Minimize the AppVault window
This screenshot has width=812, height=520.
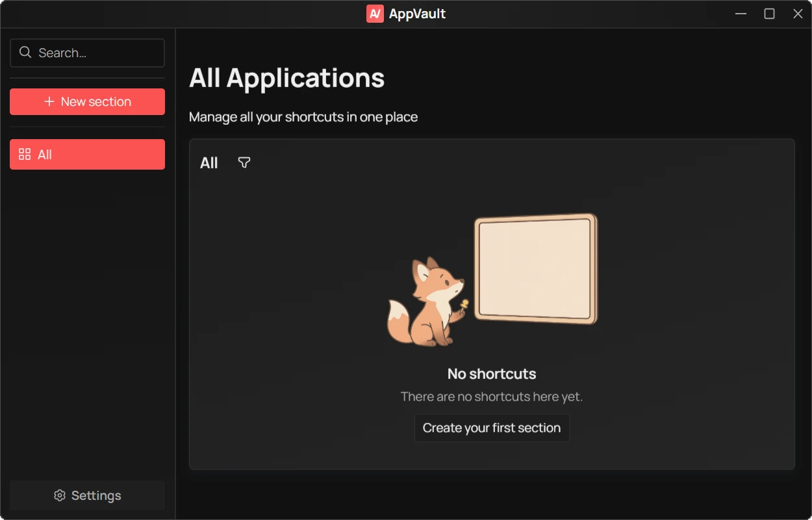(741, 13)
